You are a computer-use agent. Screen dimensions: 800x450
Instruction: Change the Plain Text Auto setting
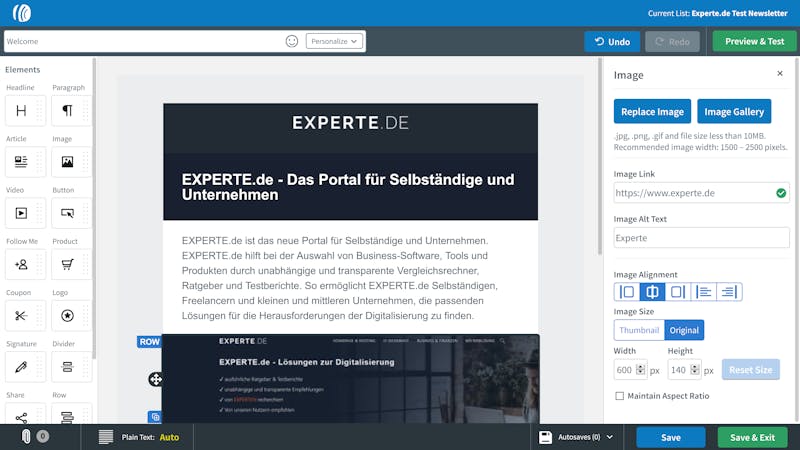169,437
